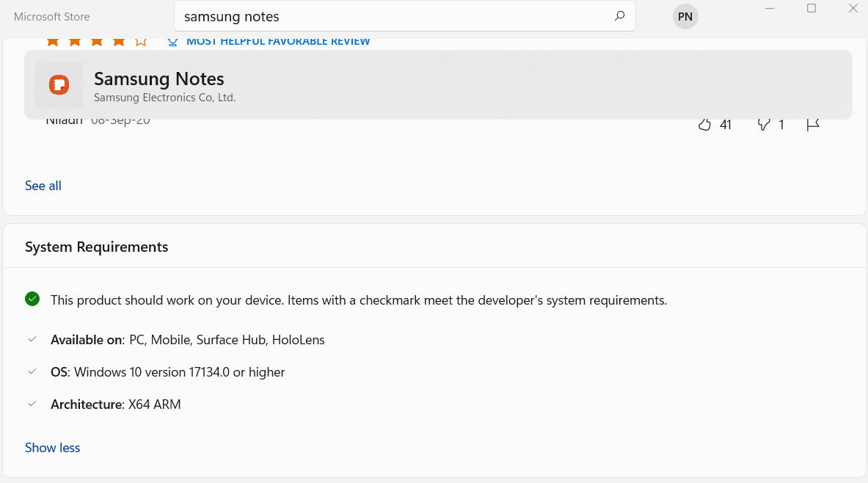868x483 pixels.
Task: Click Samsung Electronics Co, Ltd. publisher name
Action: (165, 98)
